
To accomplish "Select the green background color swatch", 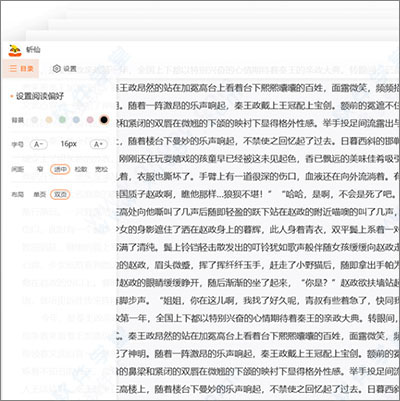I will coord(62,120).
